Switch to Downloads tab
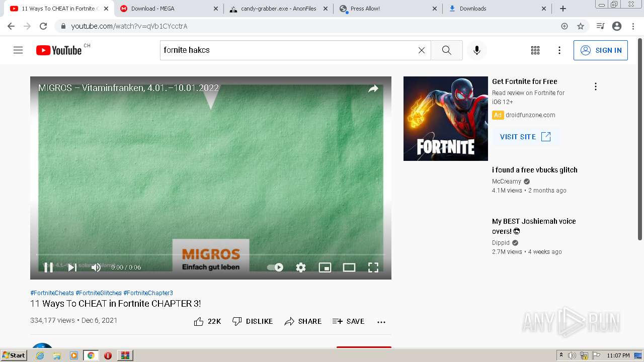Screen dimensions: 644x362 (497, 9)
